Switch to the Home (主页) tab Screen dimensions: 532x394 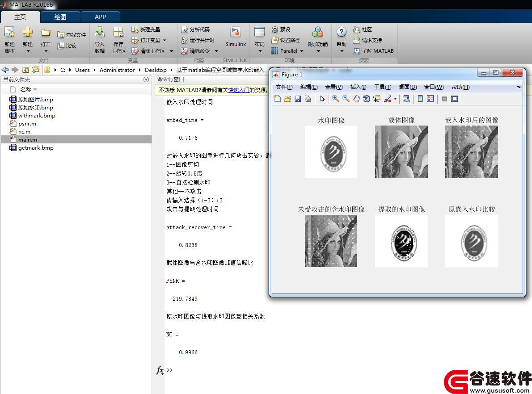[20, 17]
